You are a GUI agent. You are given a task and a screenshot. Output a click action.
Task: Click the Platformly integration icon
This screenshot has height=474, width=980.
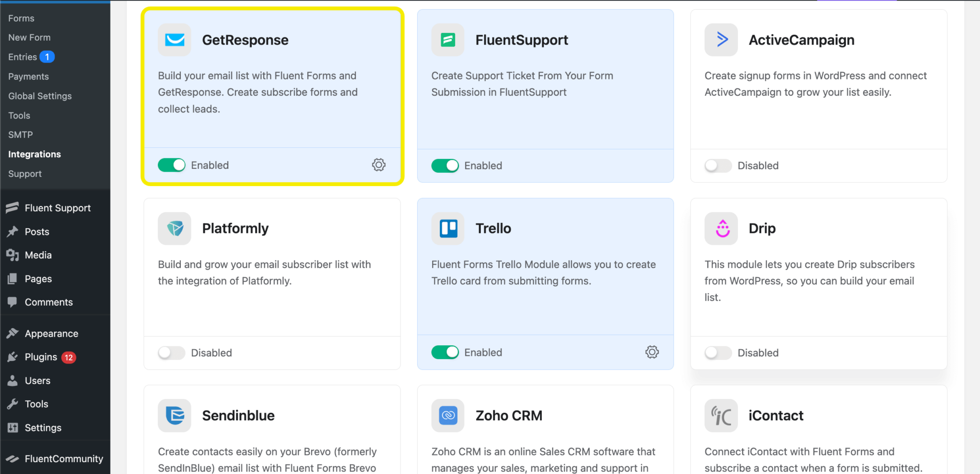174,229
